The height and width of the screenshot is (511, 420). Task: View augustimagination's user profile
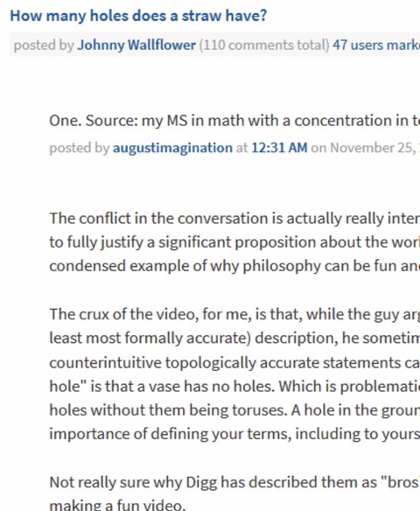pyautogui.click(x=172, y=148)
